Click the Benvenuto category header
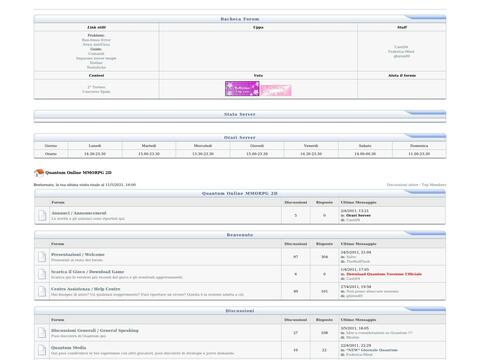The image size is (480, 360). 240,235
